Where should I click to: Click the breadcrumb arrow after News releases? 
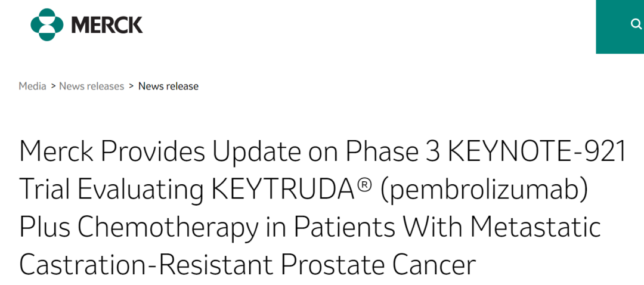131,86
